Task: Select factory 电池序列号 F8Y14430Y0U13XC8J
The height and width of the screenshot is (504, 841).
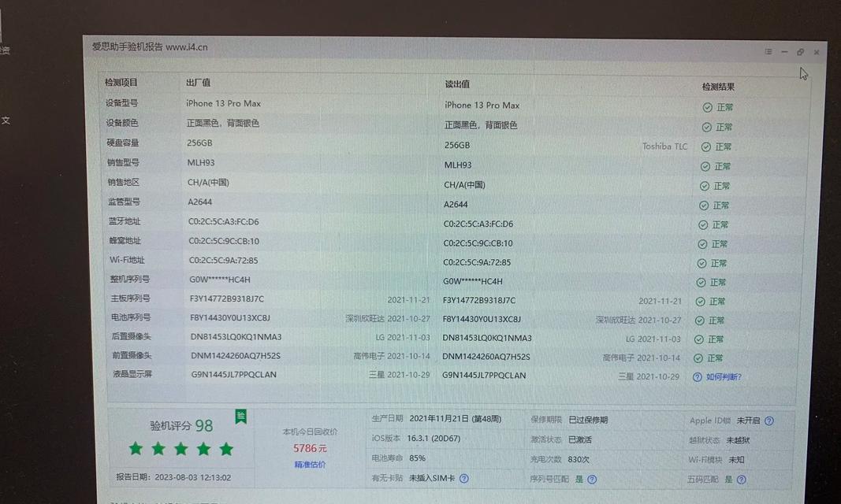Action: [x=229, y=317]
